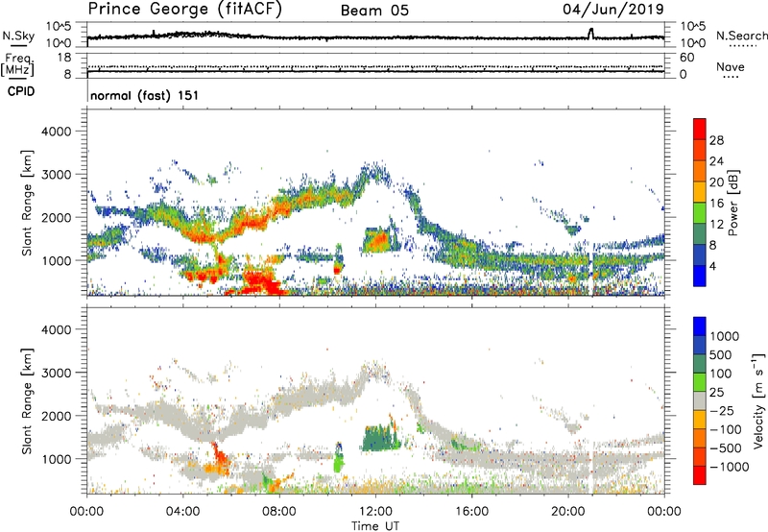Select the 'Beam 05' label
The image size is (768, 532).
point(374,11)
